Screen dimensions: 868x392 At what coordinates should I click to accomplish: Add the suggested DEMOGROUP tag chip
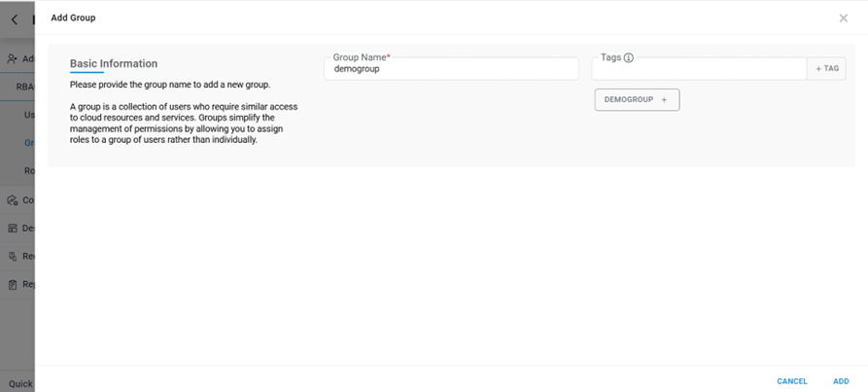[637, 99]
